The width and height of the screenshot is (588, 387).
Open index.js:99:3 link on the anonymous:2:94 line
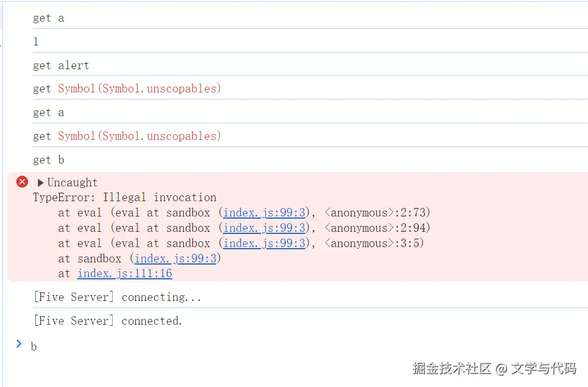click(264, 228)
